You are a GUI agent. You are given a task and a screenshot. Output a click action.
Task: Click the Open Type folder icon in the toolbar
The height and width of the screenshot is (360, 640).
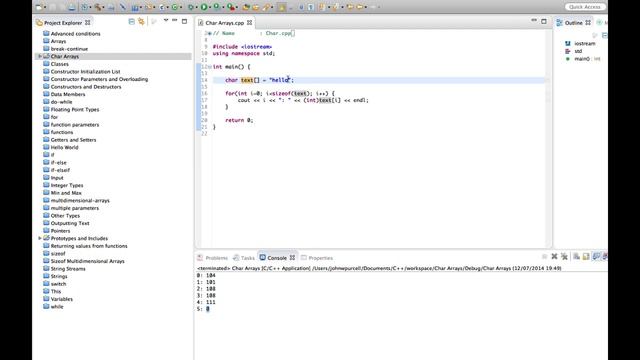[246, 7]
